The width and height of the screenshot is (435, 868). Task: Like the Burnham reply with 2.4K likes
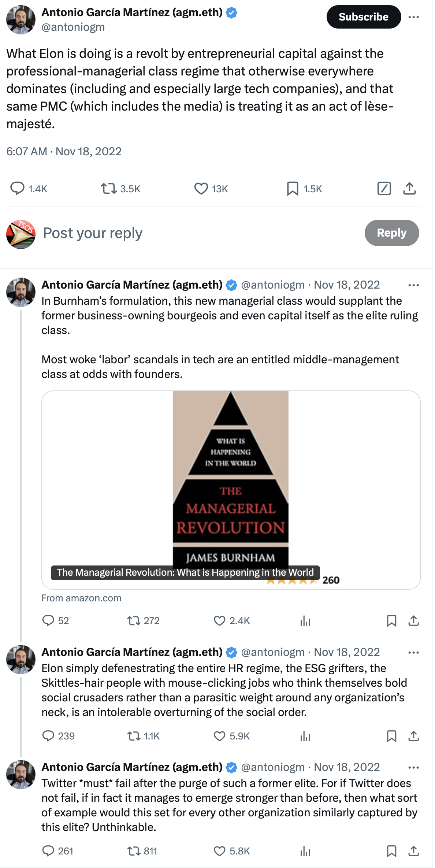220,621
